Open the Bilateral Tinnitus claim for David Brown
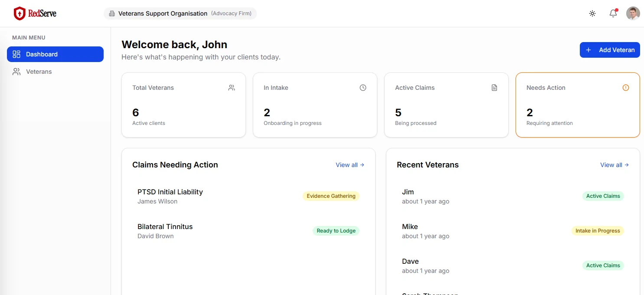This screenshot has width=644, height=295. [x=165, y=226]
